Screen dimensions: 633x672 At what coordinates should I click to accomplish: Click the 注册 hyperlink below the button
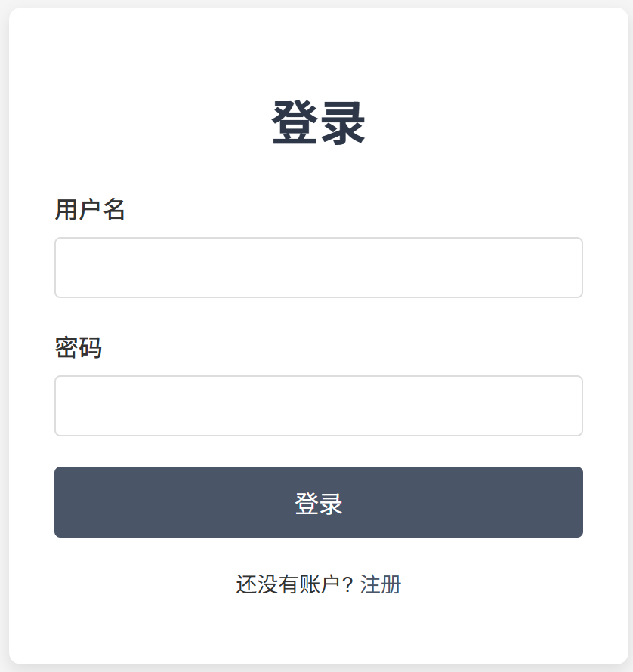381,584
